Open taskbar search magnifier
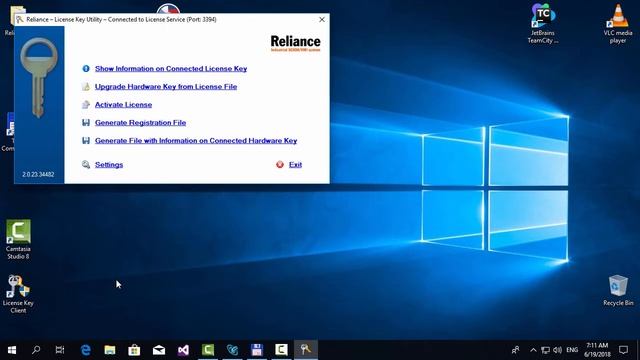 pyautogui.click(x=36, y=350)
